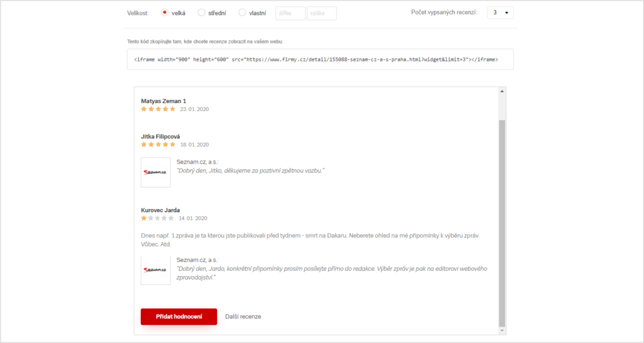Screen dimensions: 644x343
Task: Click the "výška" height input field
Action: 321,13
